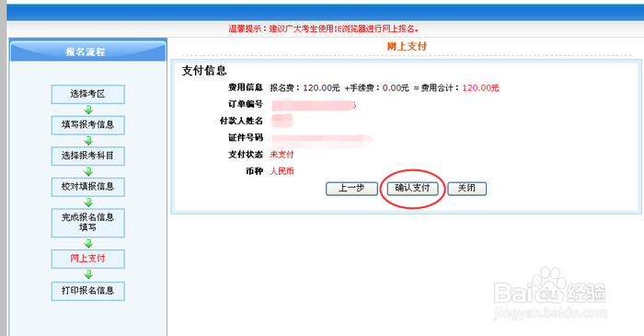Click the 确认支付 button
This screenshot has height=336, width=644.
pyautogui.click(x=412, y=189)
